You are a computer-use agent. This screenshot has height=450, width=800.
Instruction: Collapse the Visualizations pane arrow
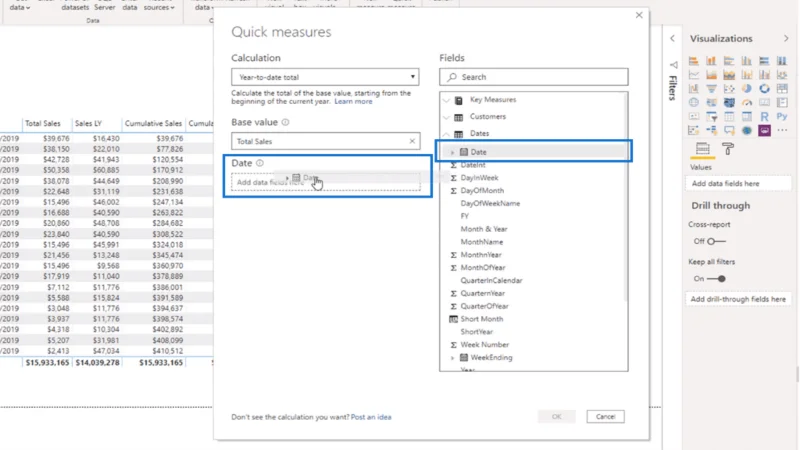pyautogui.click(x=786, y=38)
